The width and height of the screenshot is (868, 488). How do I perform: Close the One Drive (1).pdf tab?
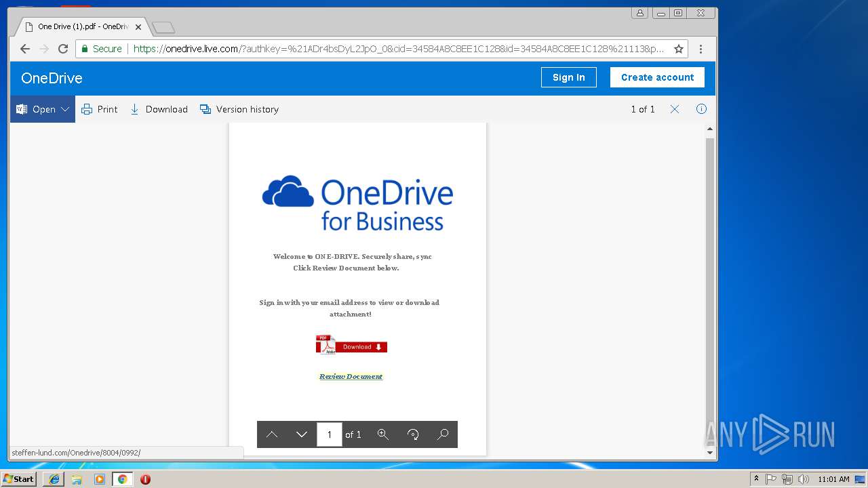(138, 27)
